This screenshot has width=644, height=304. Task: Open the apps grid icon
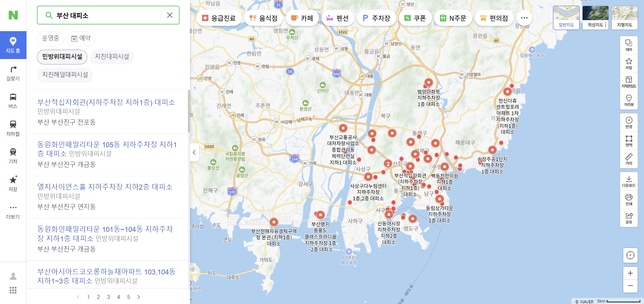(x=13, y=290)
